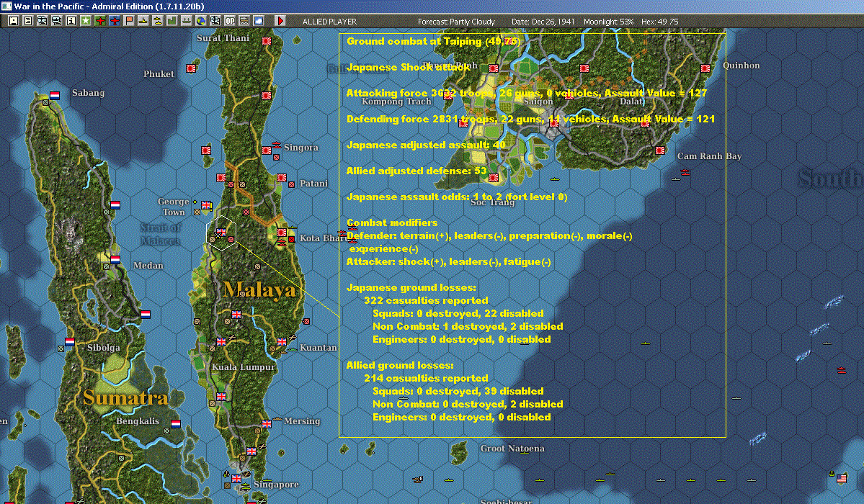This screenshot has width=864, height=504.
Task: Click the red end-turn arrow icon
Action: click(x=280, y=21)
